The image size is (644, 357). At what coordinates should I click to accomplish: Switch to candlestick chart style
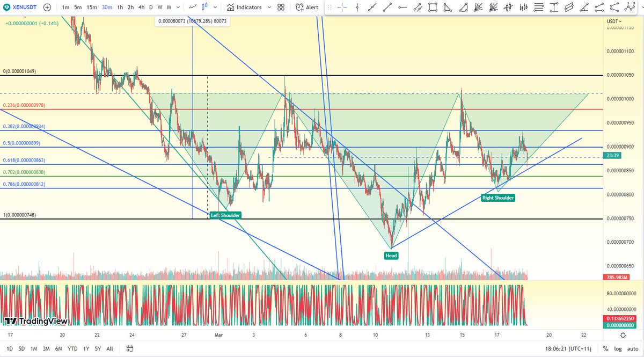click(206, 7)
